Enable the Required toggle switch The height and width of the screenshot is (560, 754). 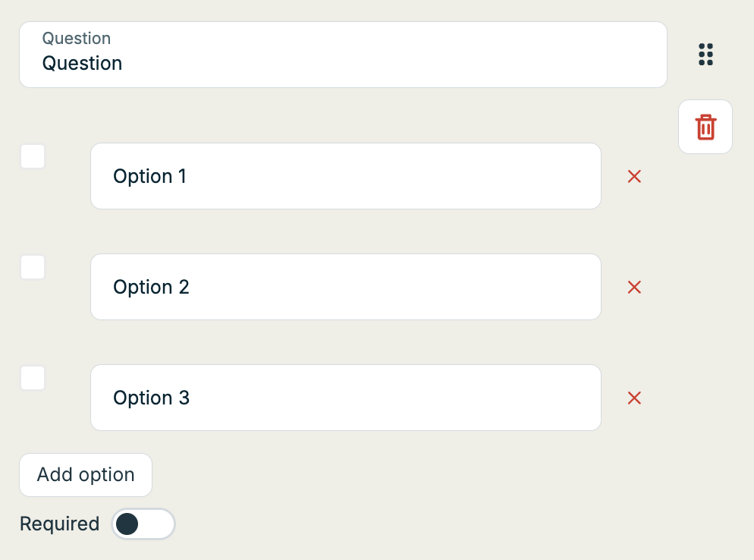pyautogui.click(x=143, y=524)
